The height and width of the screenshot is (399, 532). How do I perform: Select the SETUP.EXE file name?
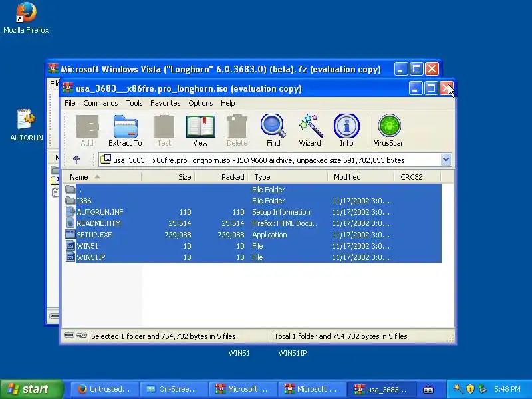(x=94, y=235)
